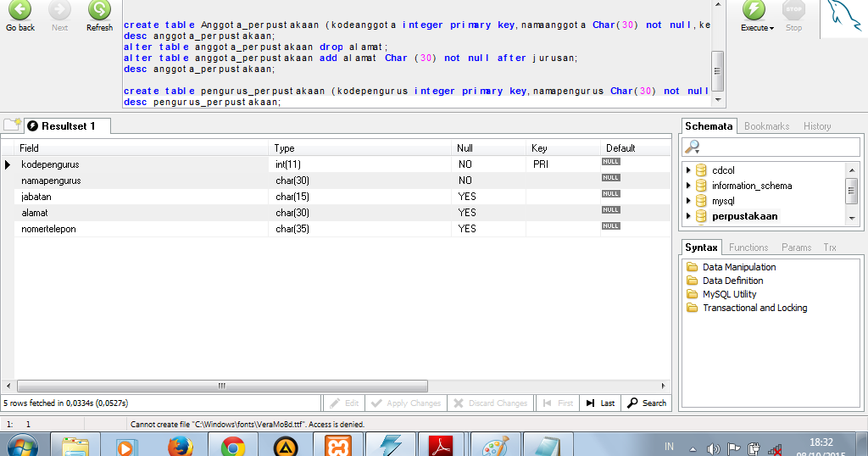Click the MySQL dolphin logo
Viewport: 868px width, 456px height.
pos(843,15)
